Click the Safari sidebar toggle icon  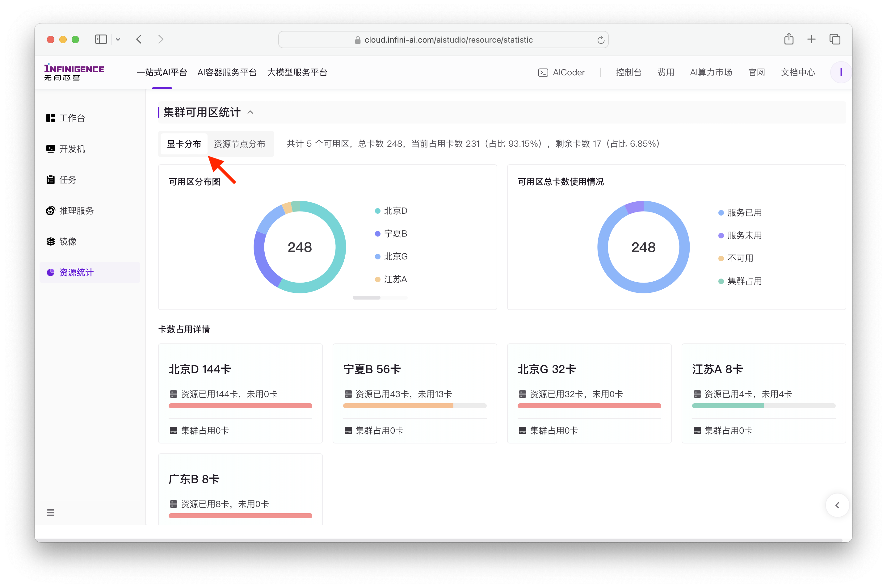click(x=101, y=40)
